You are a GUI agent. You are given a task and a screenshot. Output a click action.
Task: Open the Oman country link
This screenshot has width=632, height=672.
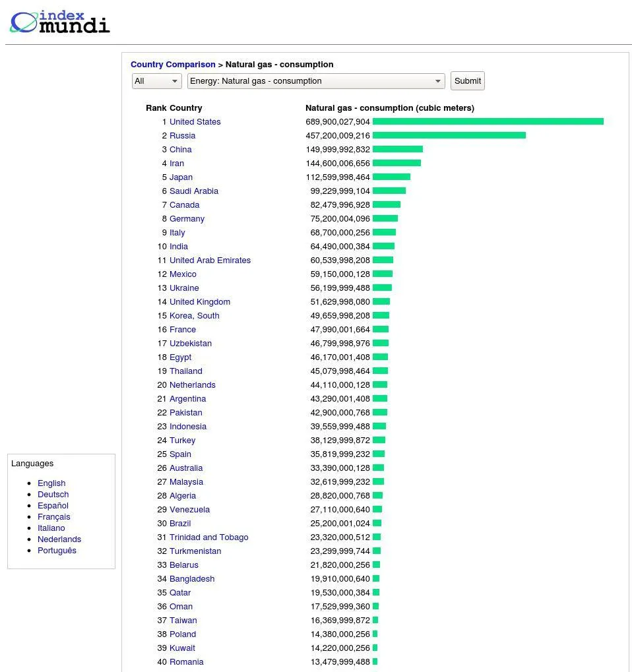click(181, 607)
